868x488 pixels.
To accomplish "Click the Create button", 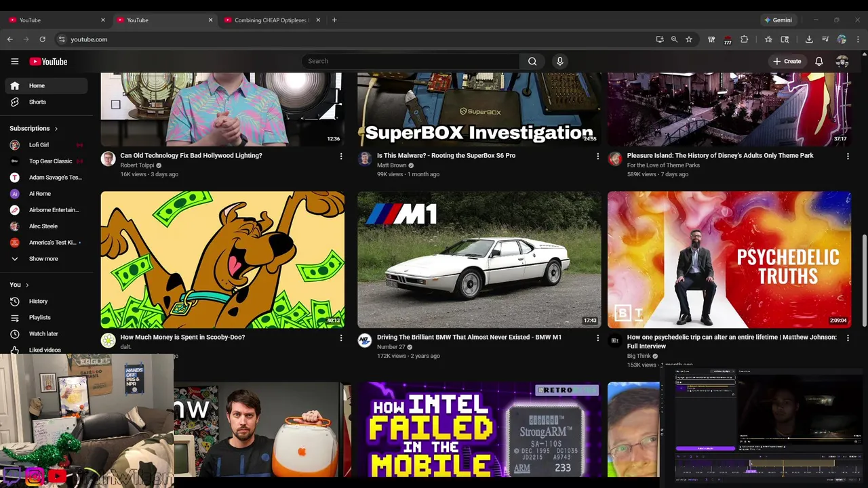I will click(x=787, y=61).
